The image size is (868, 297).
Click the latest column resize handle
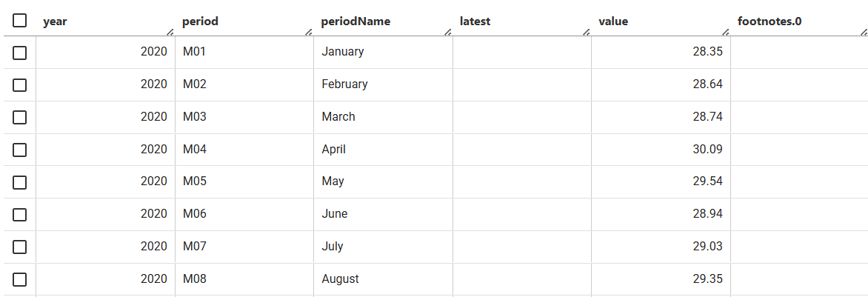587,32
